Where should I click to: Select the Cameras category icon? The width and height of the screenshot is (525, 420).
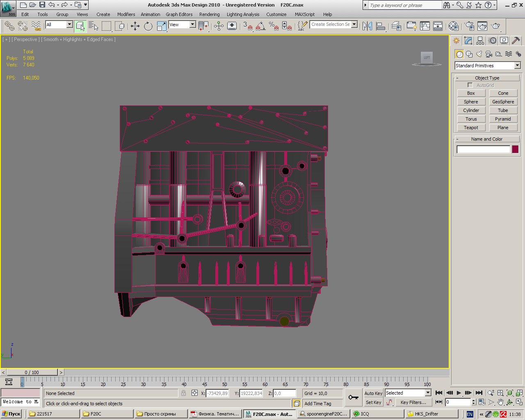(489, 54)
